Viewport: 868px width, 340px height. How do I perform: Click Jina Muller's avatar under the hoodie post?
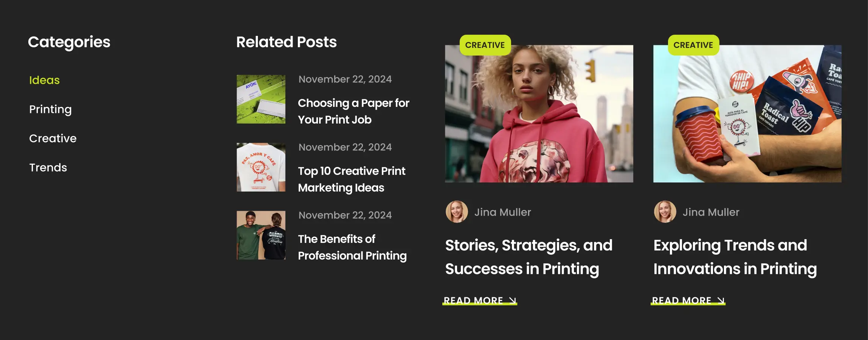[x=457, y=212]
